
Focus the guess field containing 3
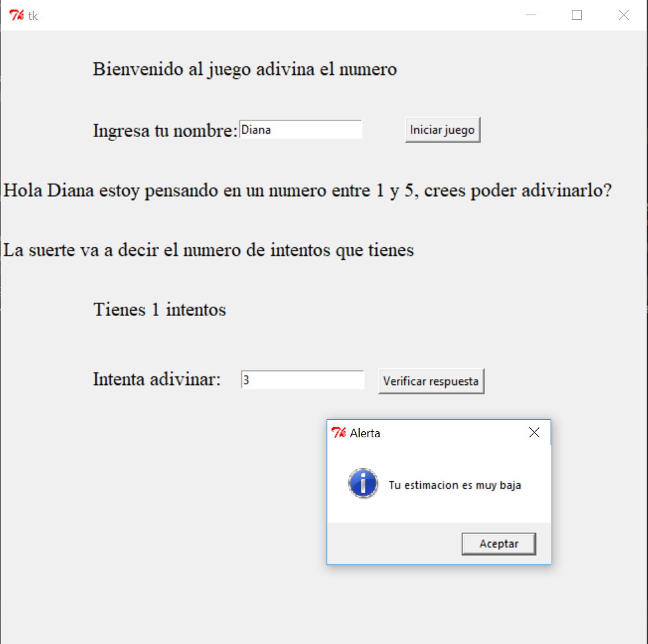(303, 380)
